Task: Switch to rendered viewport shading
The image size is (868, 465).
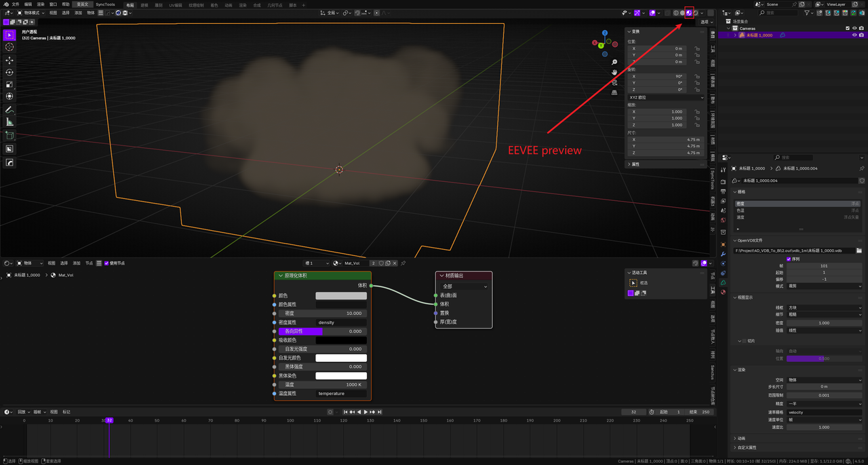Action: pyautogui.click(x=696, y=13)
